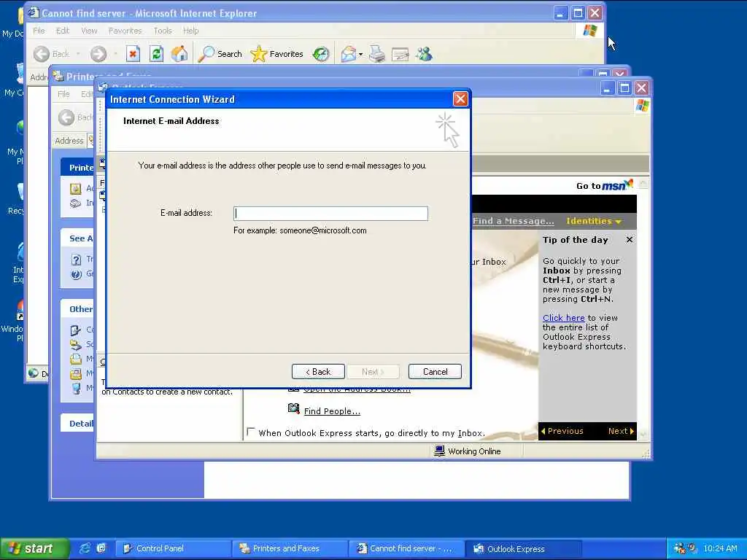This screenshot has width=747, height=560.
Task: Click the Find People icon
Action: click(x=293, y=409)
